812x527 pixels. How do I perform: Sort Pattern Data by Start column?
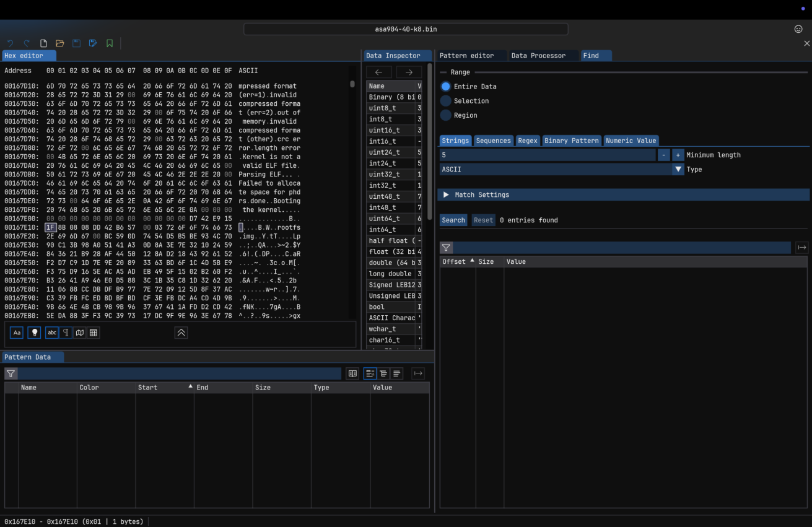[165, 388]
